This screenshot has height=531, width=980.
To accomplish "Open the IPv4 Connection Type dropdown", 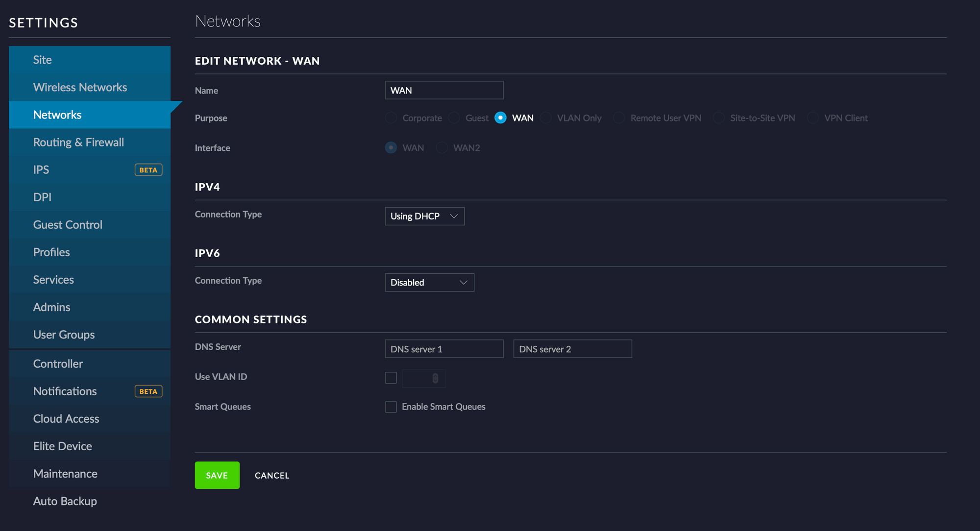I will point(424,216).
